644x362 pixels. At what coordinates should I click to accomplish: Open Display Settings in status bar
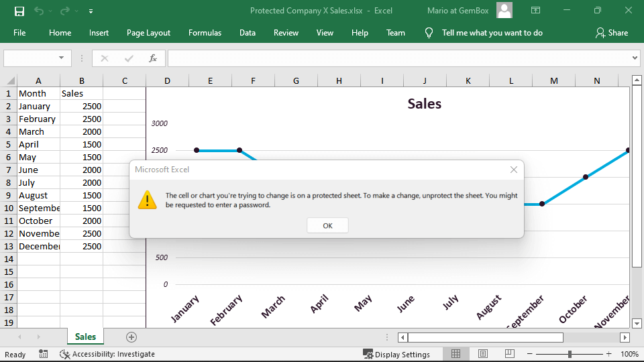pos(396,354)
